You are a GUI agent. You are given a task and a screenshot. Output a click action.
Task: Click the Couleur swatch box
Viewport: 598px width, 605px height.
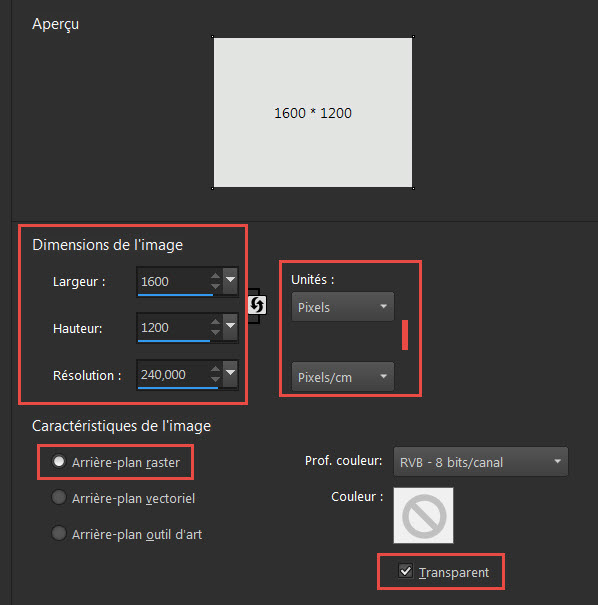pyautogui.click(x=423, y=515)
